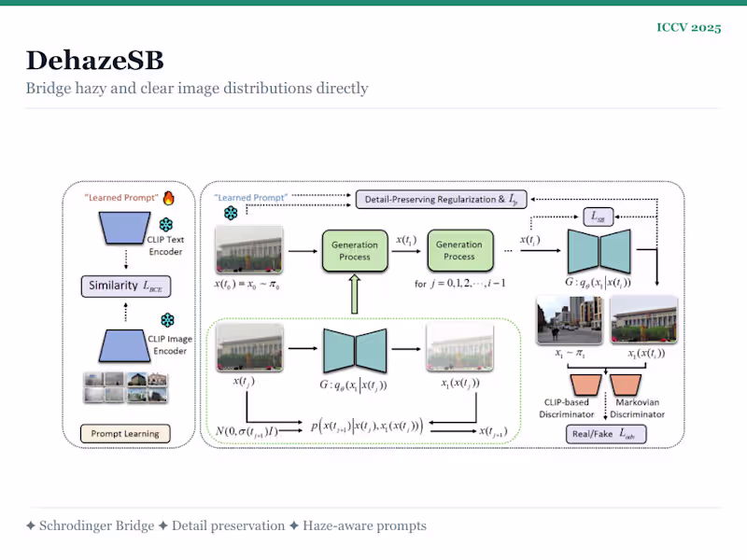This screenshot has width=747, height=560.
Task: Click the DehazeSB slide title
Action: pos(95,61)
